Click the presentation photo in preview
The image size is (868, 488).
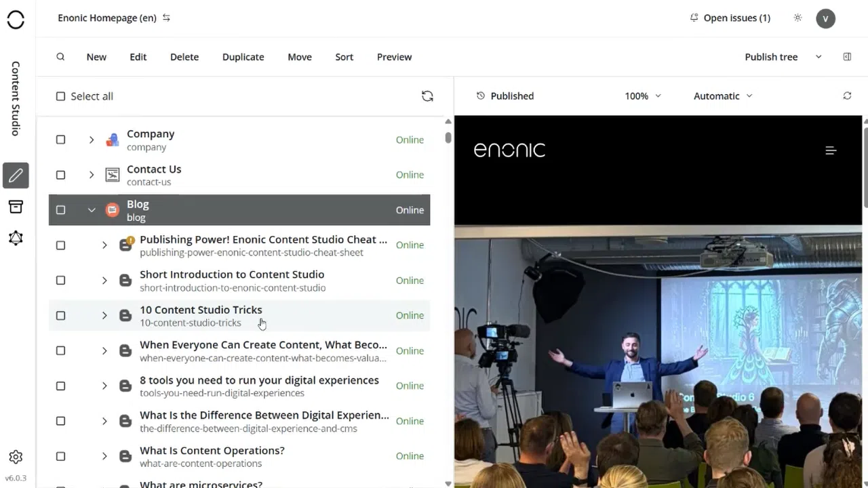pos(658,357)
